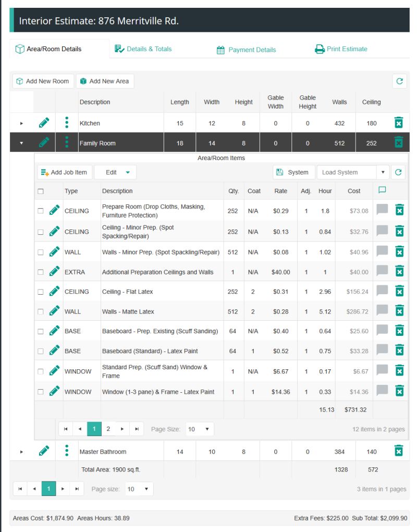This screenshot has height=532, width=417.
Task: Open the Kitchen row three-dot menu
Action: coord(67,123)
